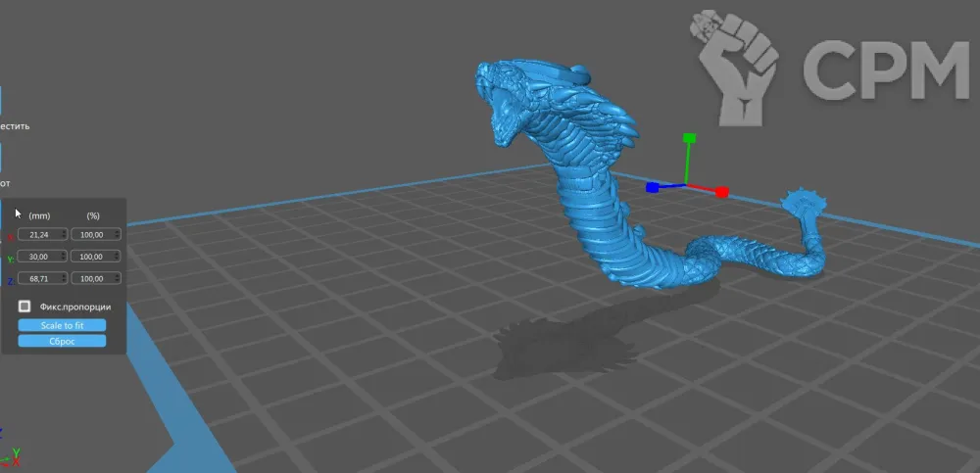Click the X percent field showing 100,00
The height and width of the screenshot is (473, 980).
tap(92, 234)
